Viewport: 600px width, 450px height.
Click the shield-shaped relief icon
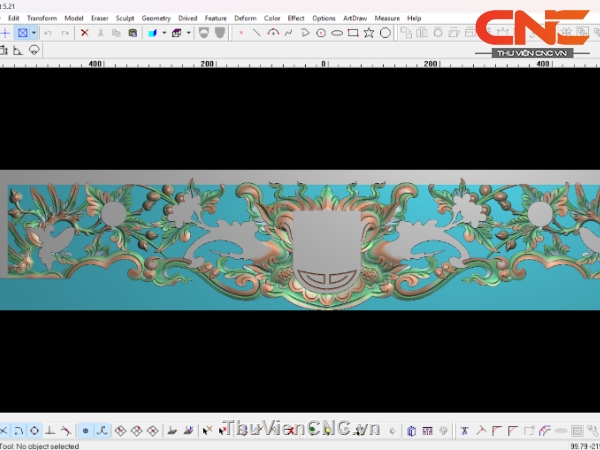pyautogui.click(x=204, y=33)
